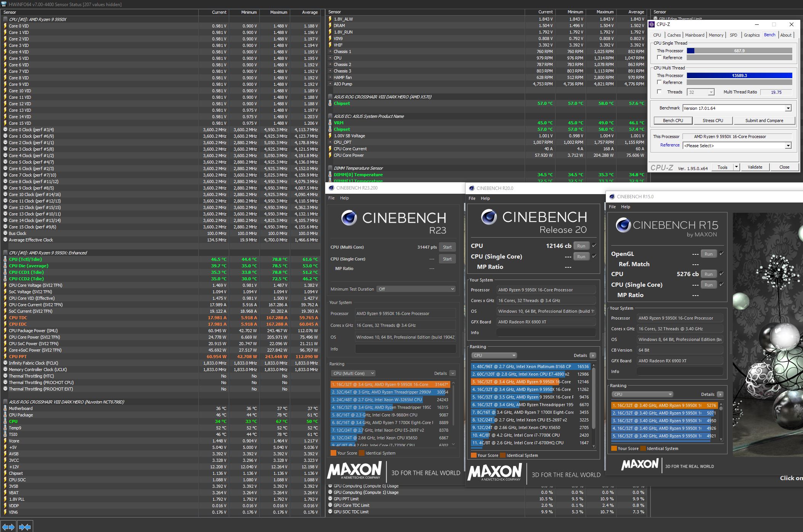Screen dimensions: 803x532
Task: Enable the Single Thread Reference checkbox
Action: pos(659,58)
